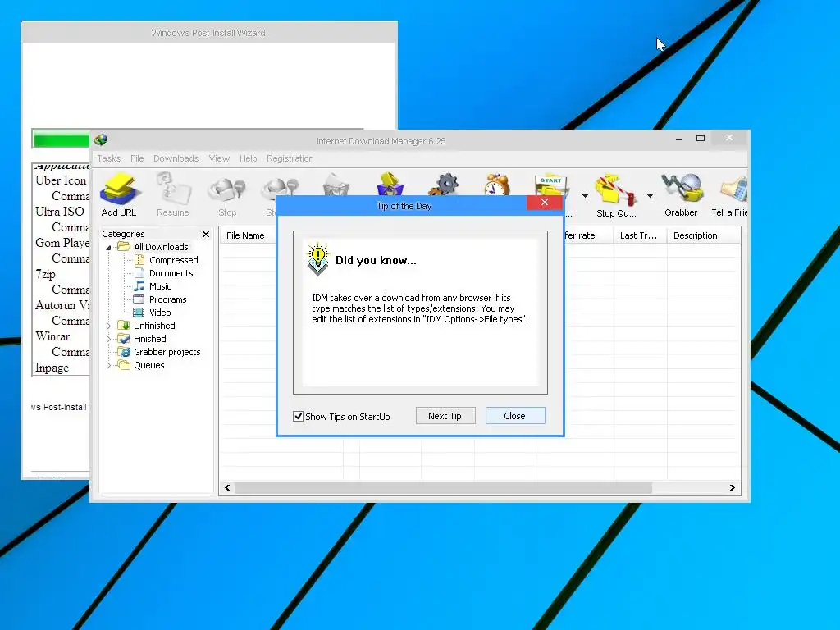
Task: Open the Stop Queue dropdown arrow
Action: (650, 196)
